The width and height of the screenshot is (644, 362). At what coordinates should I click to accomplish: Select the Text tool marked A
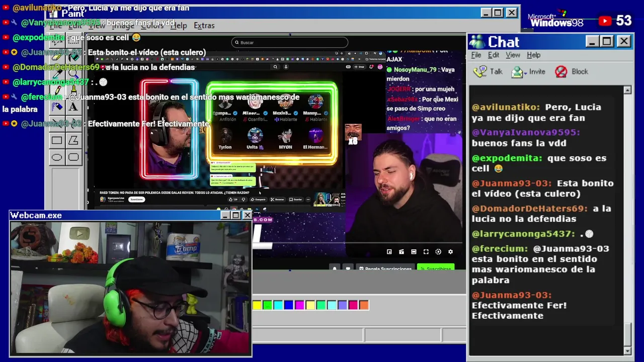(73, 107)
